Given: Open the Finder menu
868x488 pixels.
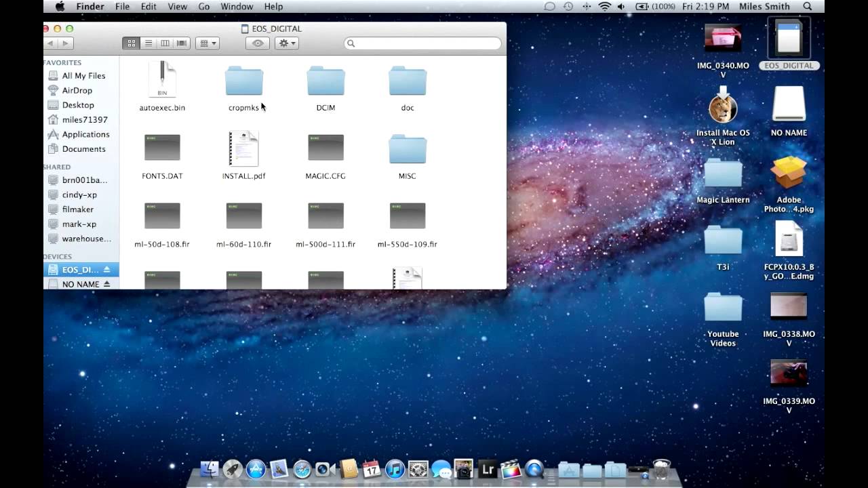Looking at the screenshot, I should [x=90, y=6].
